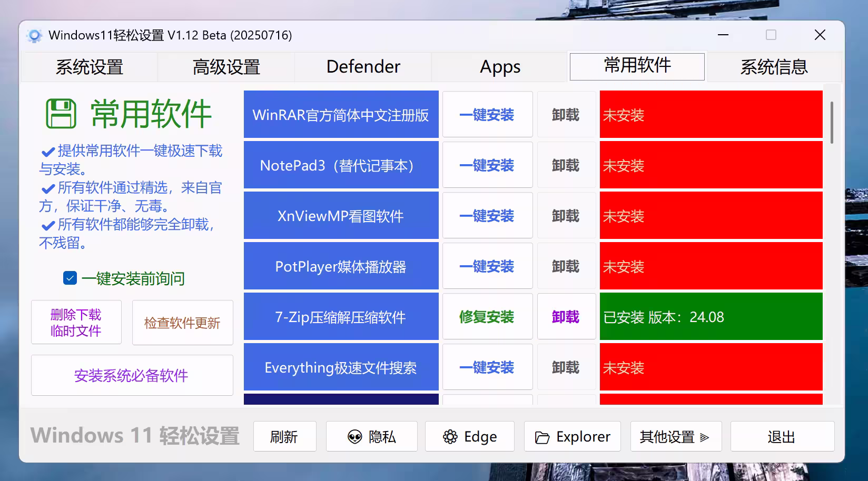Open the 系统设置 tab
Screen dimensions: 868x481
coord(90,67)
